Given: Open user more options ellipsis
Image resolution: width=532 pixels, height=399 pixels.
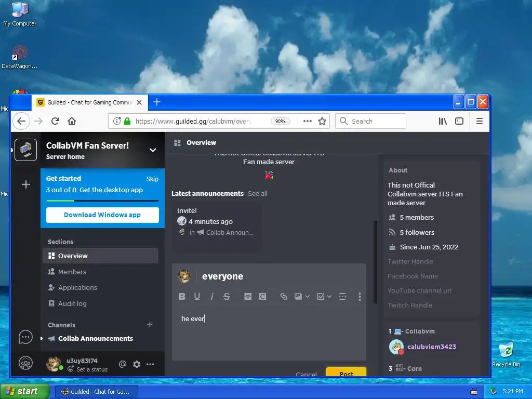Looking at the screenshot, I should pyautogui.click(x=150, y=364).
